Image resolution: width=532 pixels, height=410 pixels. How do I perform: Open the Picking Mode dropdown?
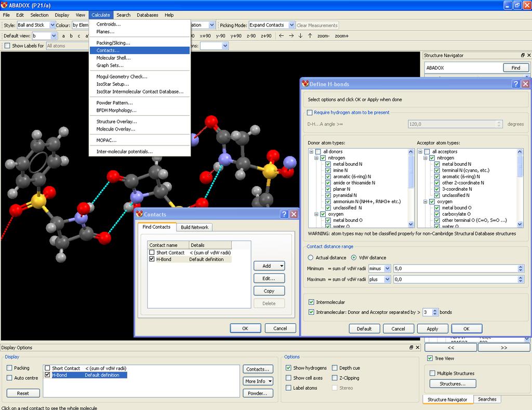[291, 25]
